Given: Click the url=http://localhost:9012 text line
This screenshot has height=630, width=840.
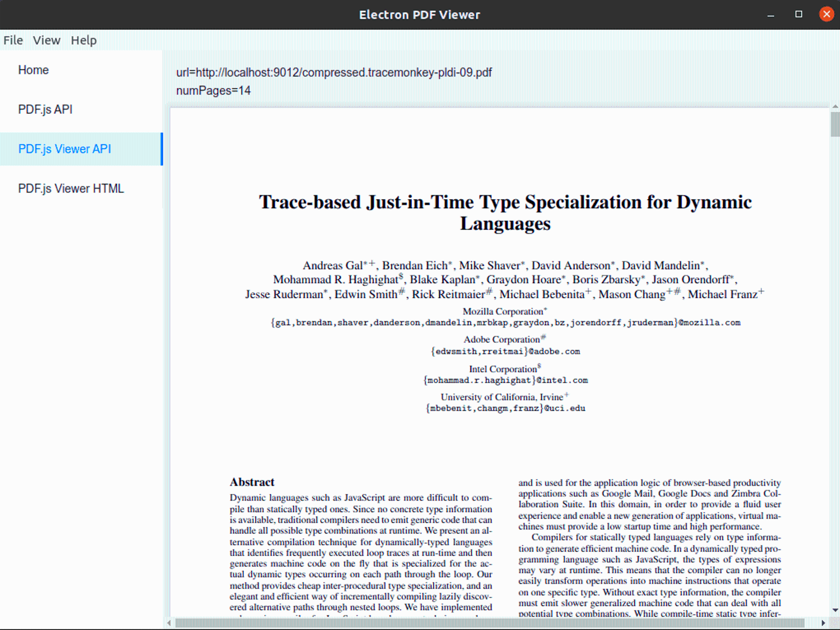Looking at the screenshot, I should pyautogui.click(x=334, y=73).
